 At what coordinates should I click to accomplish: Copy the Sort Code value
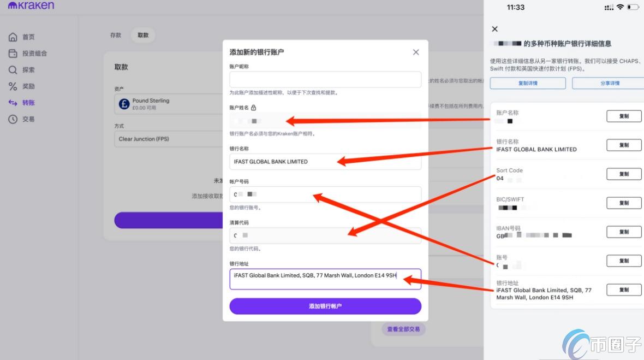(624, 174)
